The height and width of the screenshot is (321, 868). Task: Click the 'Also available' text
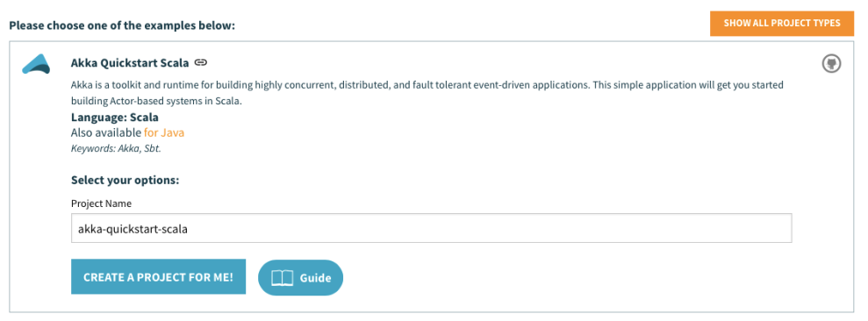point(106,132)
